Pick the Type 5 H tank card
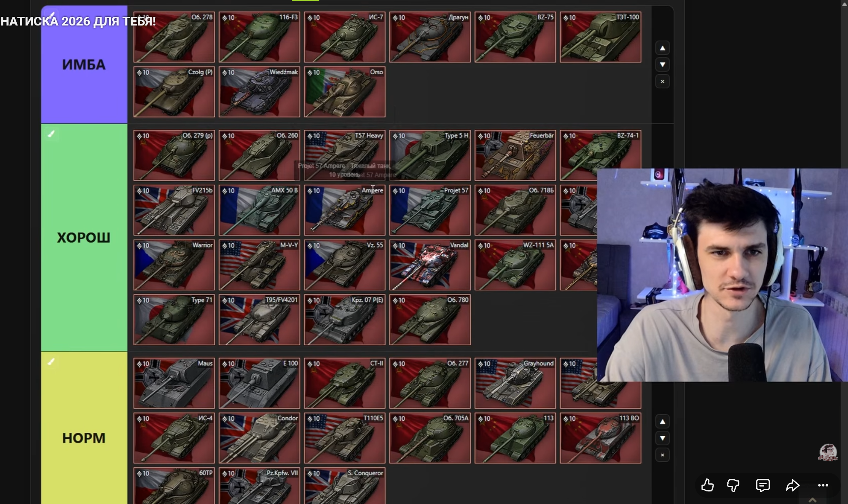The image size is (848, 504). pos(430,155)
